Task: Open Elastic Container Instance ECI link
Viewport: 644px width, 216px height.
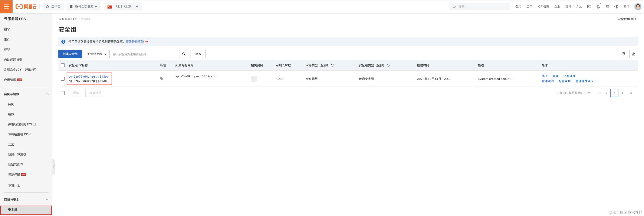Action: tap(22, 124)
